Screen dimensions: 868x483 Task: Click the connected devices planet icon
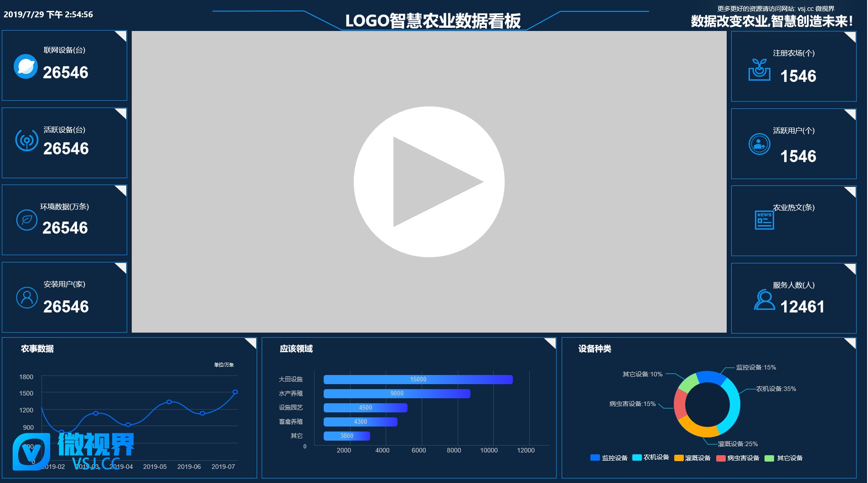[x=26, y=67]
